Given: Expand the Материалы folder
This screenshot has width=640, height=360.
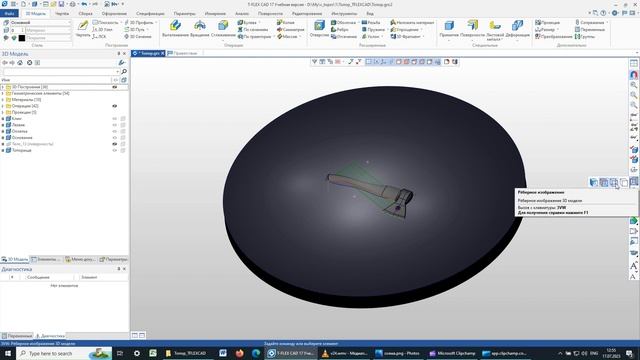Looking at the screenshot, I should 3,100.
